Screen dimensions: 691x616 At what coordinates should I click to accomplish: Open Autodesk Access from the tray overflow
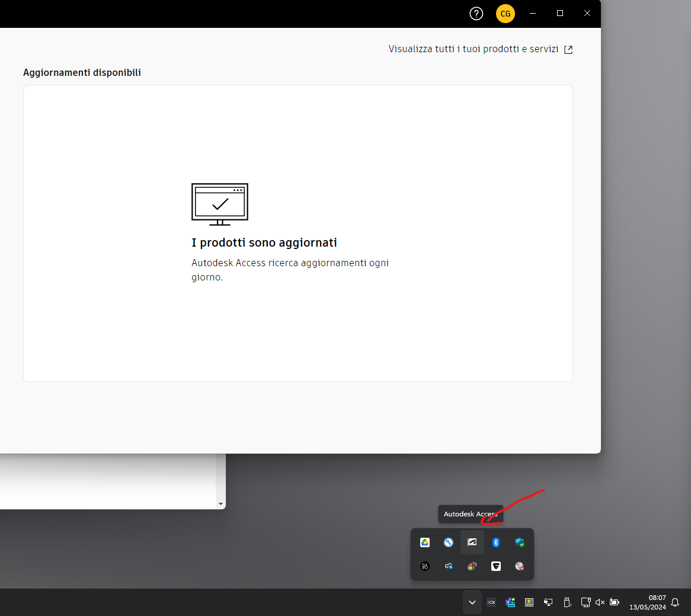472,542
